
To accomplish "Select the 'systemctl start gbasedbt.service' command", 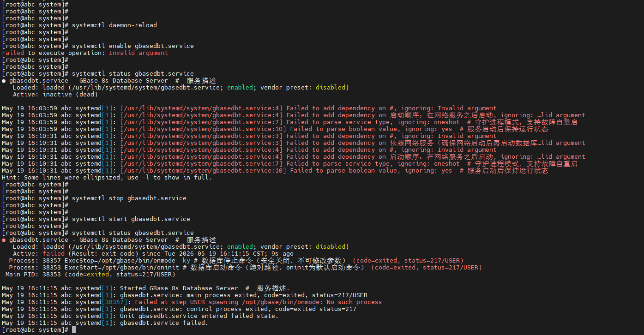I will pos(131,219).
